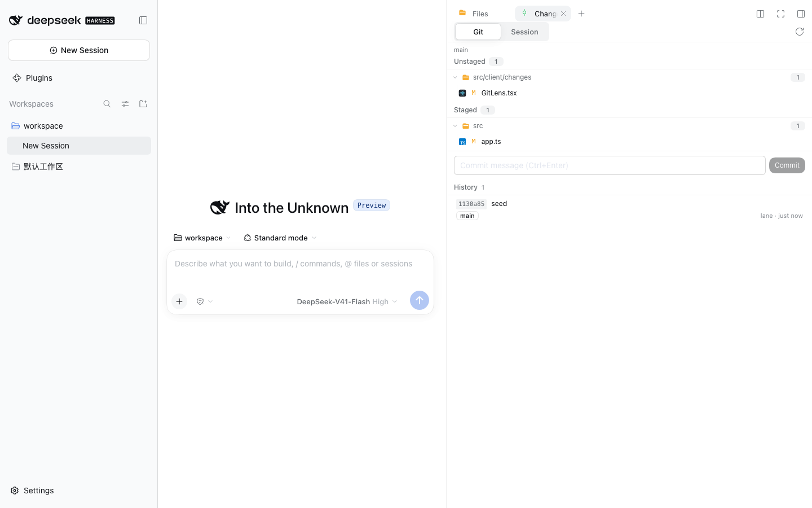Viewport: 812px width, 508px height.
Task: Start a New Session from the sidebar button
Action: [x=79, y=50]
